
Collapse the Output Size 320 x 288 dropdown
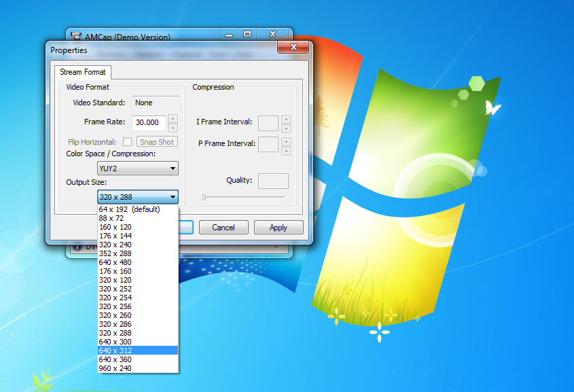point(138,197)
